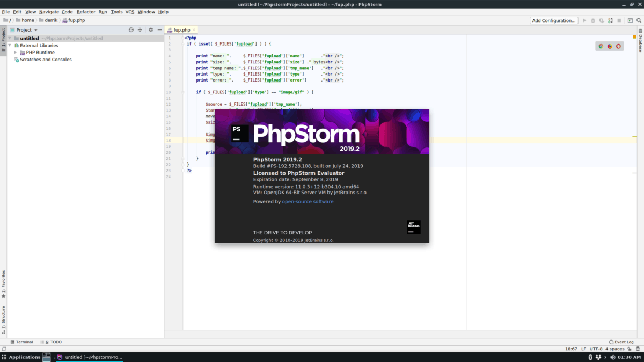
Task: Click the workspace switcher in taskbar
Action: pyautogui.click(x=47, y=357)
